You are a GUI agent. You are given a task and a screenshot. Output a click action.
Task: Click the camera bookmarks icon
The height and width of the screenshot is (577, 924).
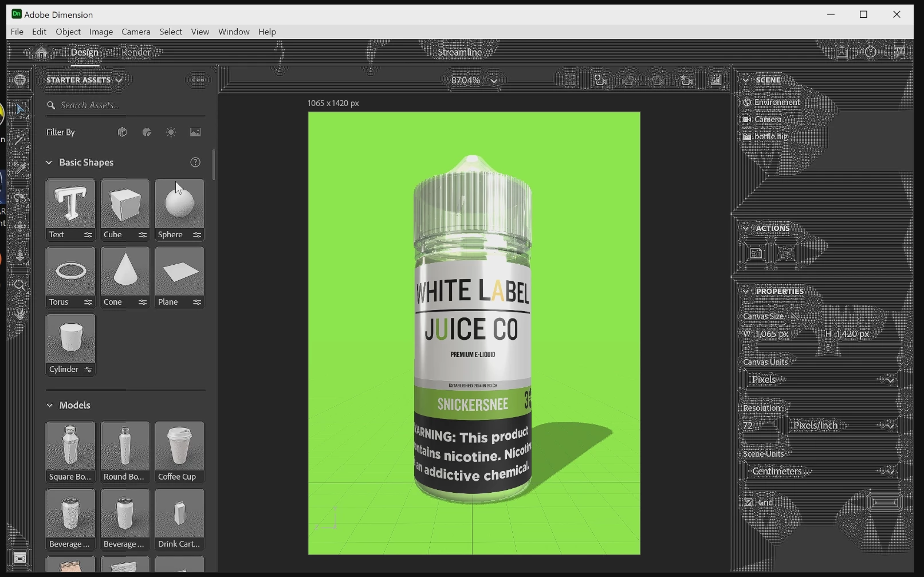pyautogui.click(x=686, y=80)
